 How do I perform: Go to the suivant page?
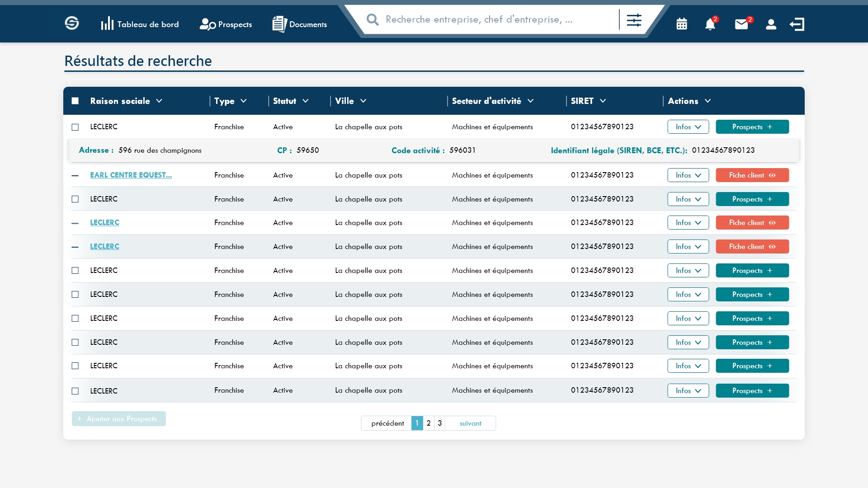[x=471, y=423]
